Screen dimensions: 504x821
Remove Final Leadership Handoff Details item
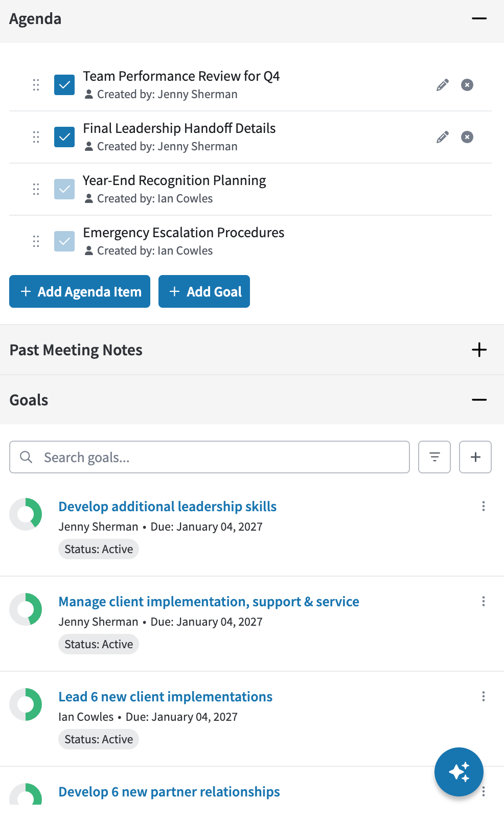(467, 137)
